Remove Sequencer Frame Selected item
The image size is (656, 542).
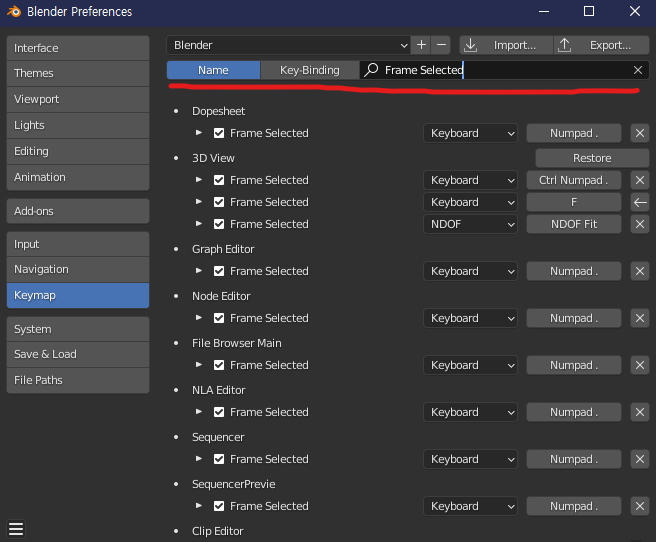(640, 459)
